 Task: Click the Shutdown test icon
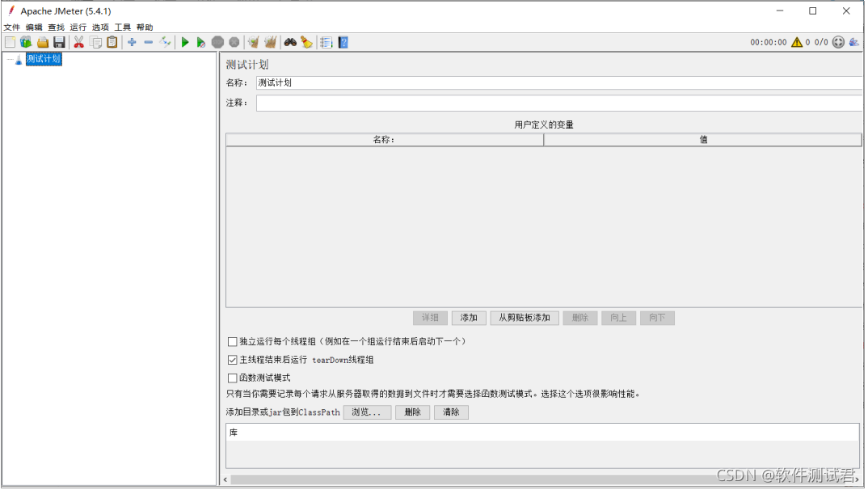point(234,42)
